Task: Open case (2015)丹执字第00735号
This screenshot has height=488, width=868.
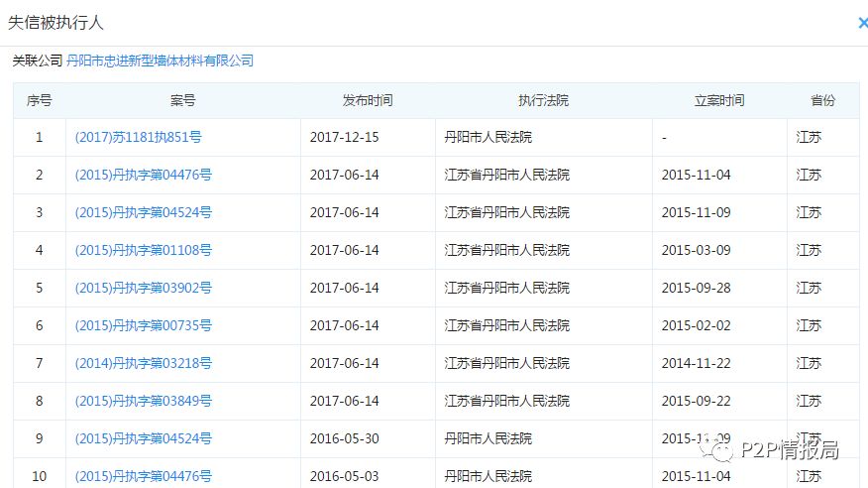Action: [x=144, y=325]
